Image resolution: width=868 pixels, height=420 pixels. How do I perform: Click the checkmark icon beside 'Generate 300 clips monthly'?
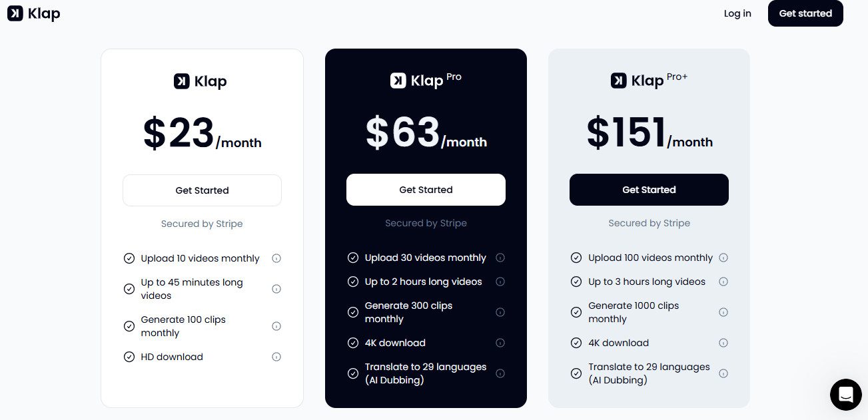(x=353, y=312)
